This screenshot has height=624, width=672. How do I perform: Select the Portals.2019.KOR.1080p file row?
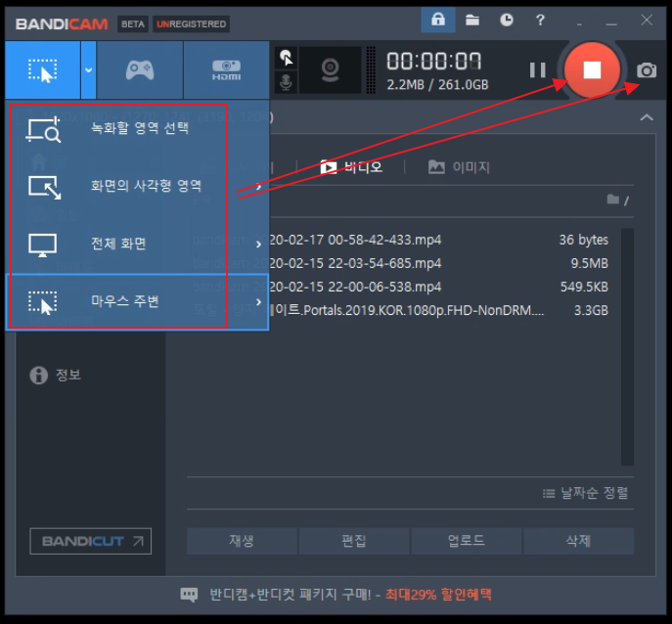point(400,310)
